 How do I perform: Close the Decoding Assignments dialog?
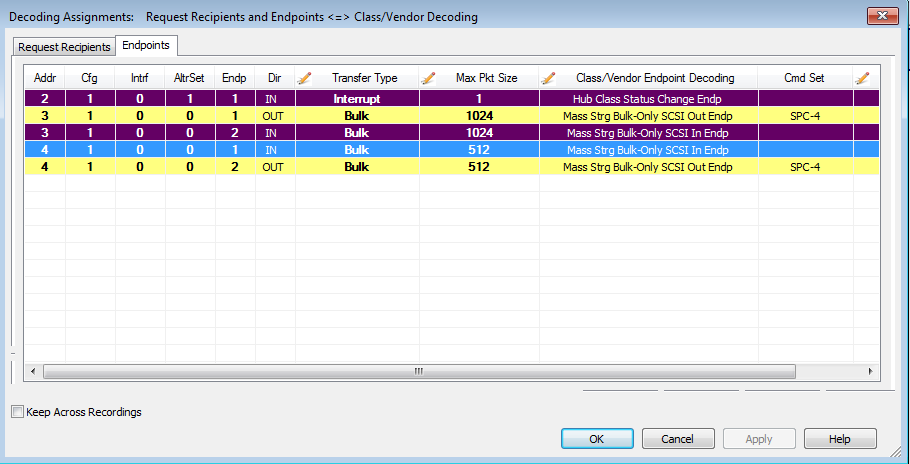click(882, 16)
